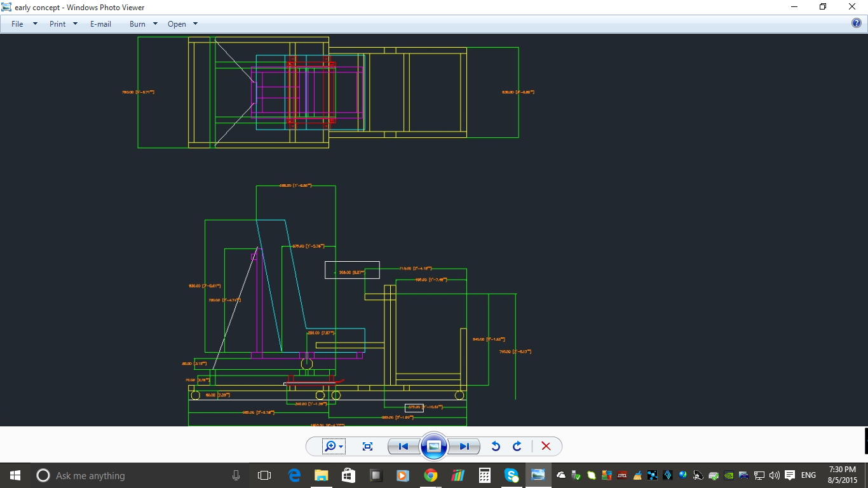
Task: Open the volume control in system tray
Action: [774, 475]
